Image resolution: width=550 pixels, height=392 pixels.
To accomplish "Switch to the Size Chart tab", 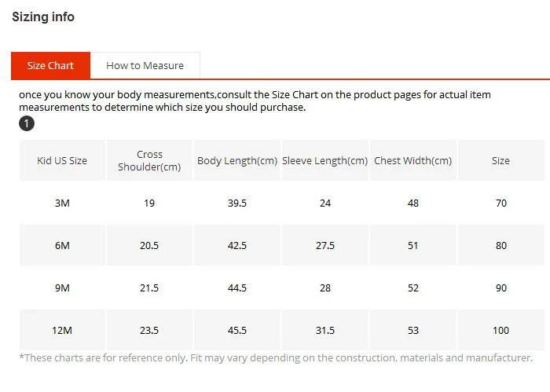I will click(50, 66).
